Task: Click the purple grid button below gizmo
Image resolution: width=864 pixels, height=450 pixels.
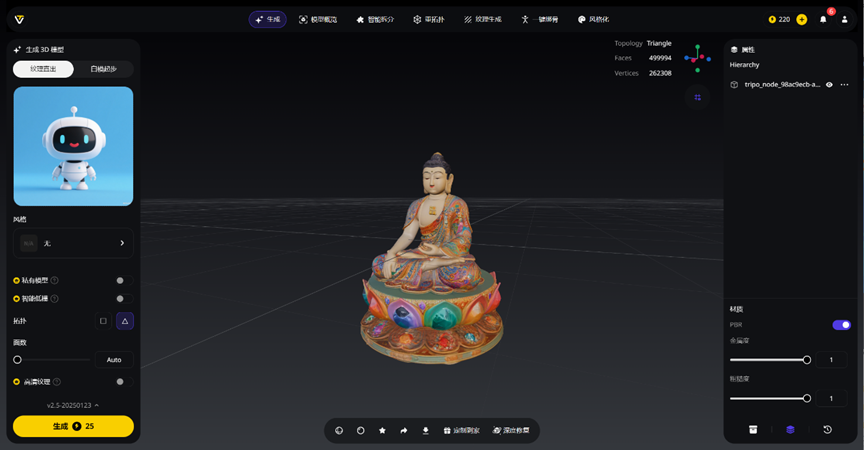Action: point(698,97)
